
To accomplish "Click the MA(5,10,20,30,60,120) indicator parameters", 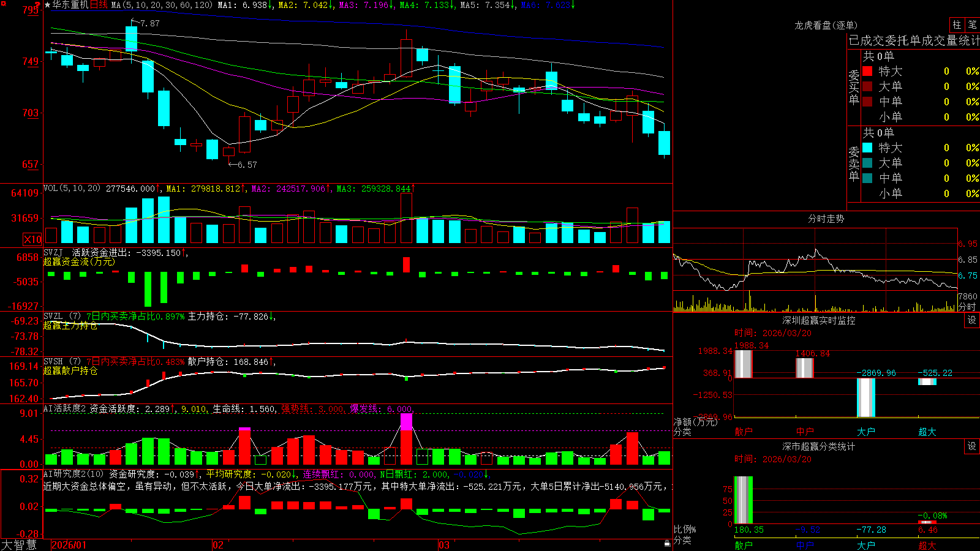I will click(x=162, y=5).
